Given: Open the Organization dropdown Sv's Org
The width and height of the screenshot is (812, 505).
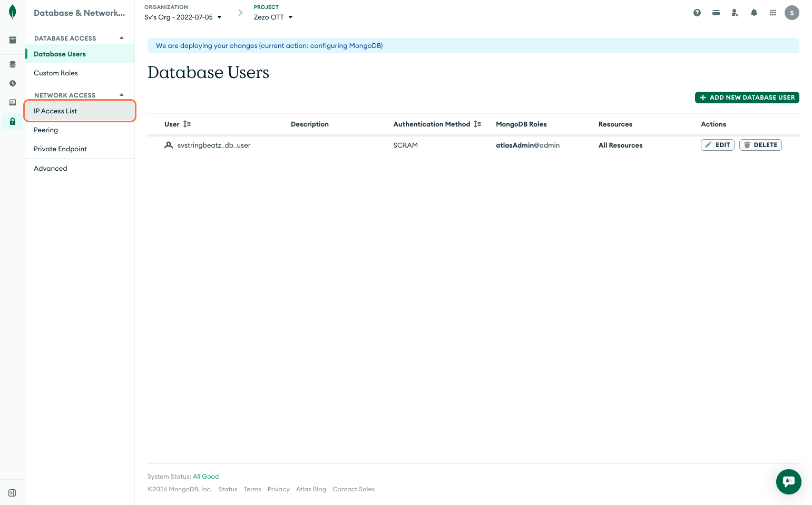Looking at the screenshot, I should pos(183,17).
